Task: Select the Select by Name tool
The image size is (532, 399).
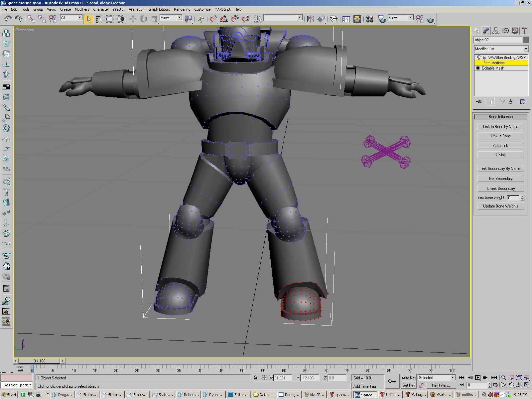Action: 99,19
